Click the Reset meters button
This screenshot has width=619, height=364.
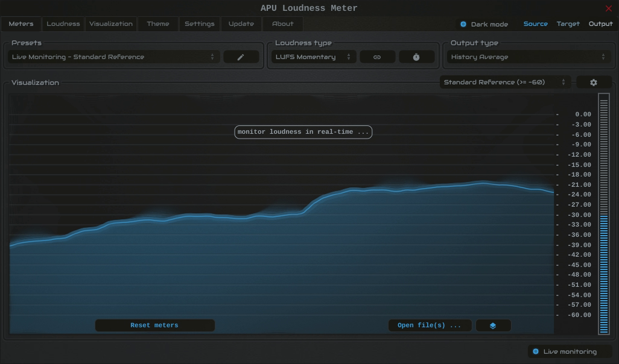154,325
